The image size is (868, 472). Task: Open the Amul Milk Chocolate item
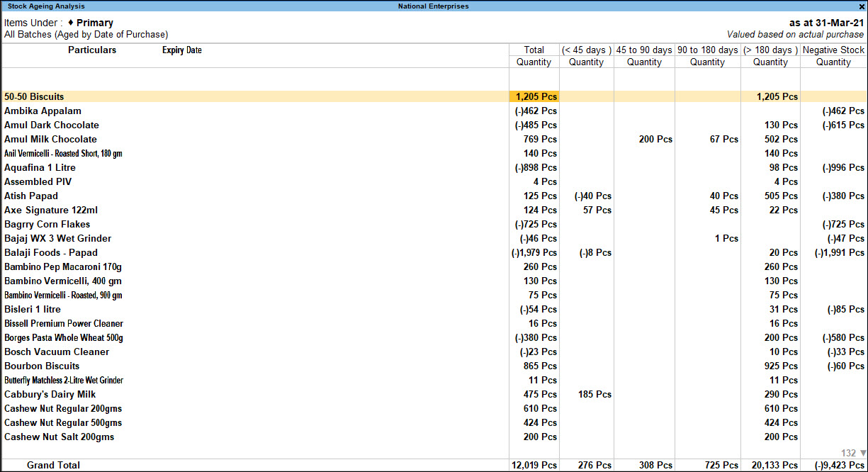50,139
